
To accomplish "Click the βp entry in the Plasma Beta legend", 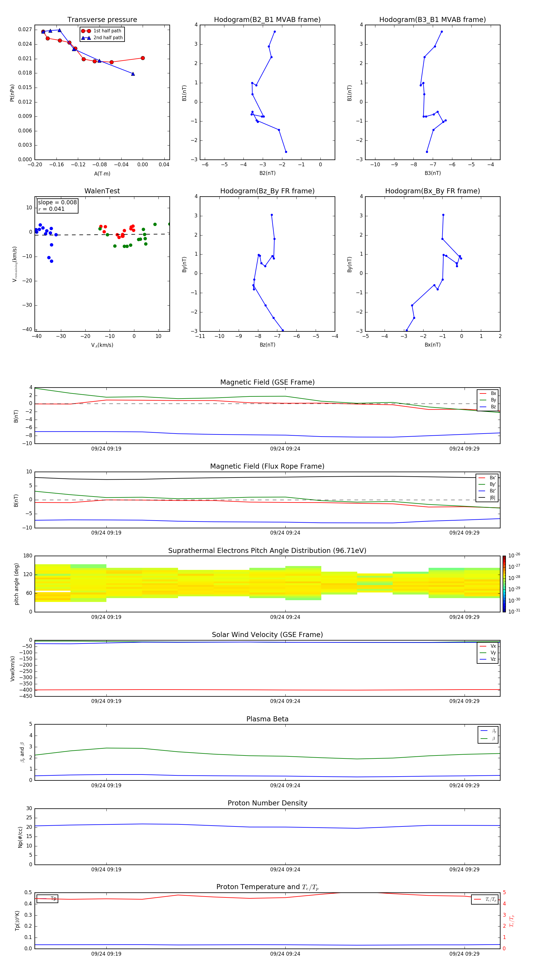I will point(489,731).
